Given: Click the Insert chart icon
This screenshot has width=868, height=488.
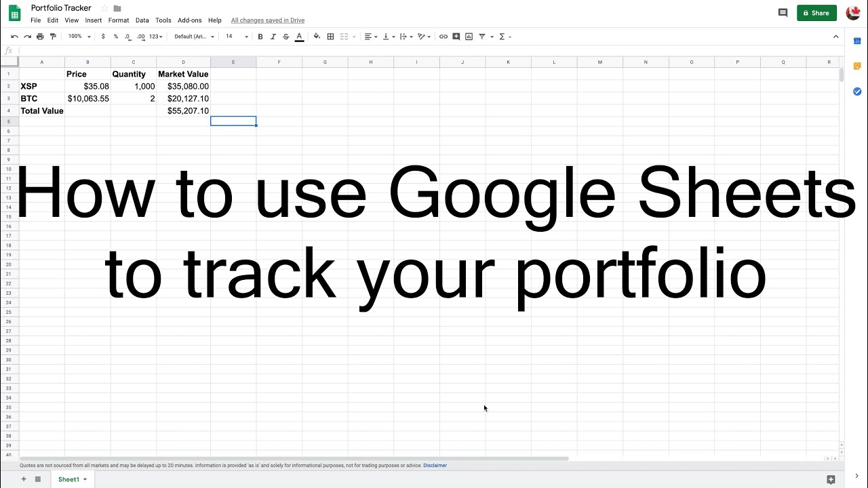Looking at the screenshot, I should tap(469, 37).
